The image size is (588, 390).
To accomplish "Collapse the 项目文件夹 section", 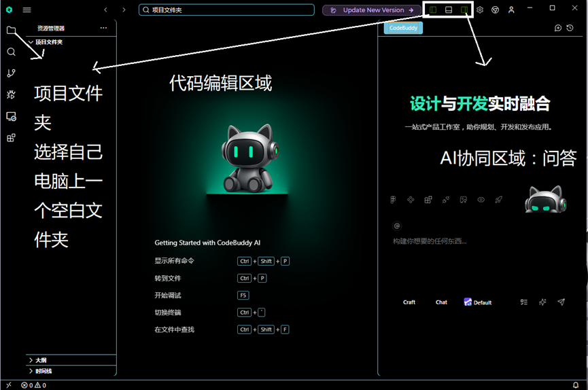I will click(x=71, y=42).
